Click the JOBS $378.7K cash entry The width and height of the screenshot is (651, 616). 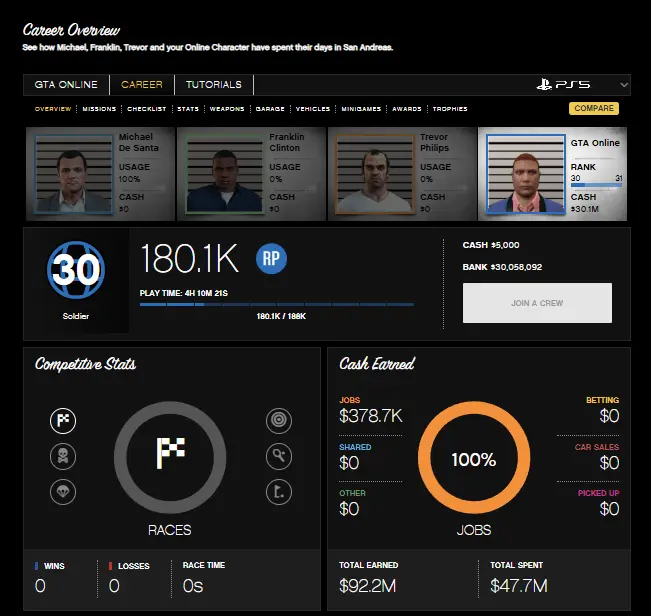[x=371, y=410]
